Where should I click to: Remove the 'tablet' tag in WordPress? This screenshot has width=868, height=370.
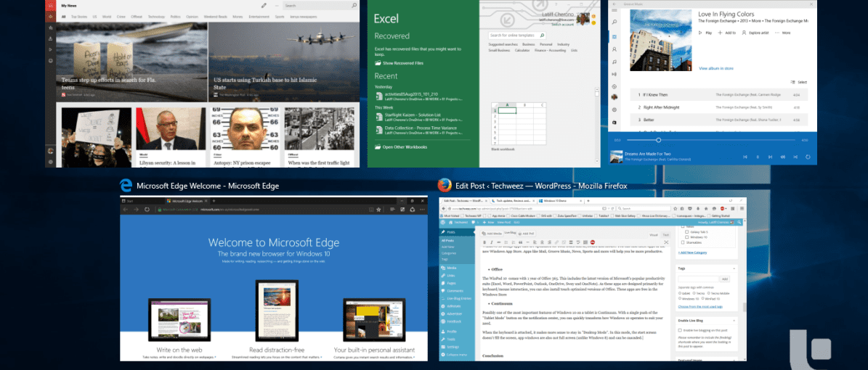[680, 293]
